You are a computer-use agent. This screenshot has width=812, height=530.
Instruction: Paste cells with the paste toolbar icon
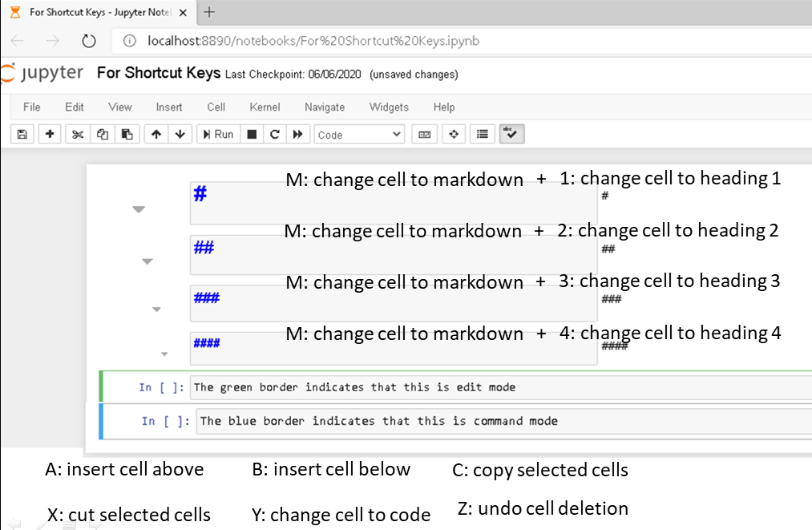click(x=127, y=134)
